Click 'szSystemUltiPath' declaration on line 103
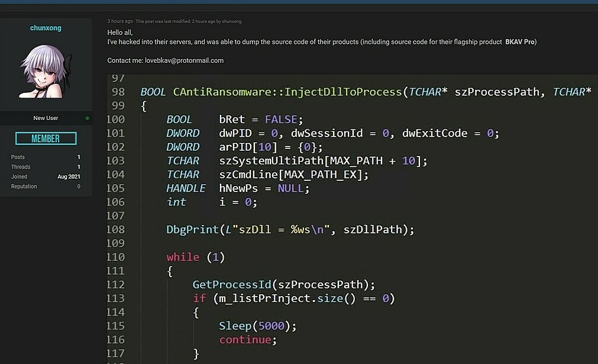The image size is (598, 364). click(x=323, y=161)
